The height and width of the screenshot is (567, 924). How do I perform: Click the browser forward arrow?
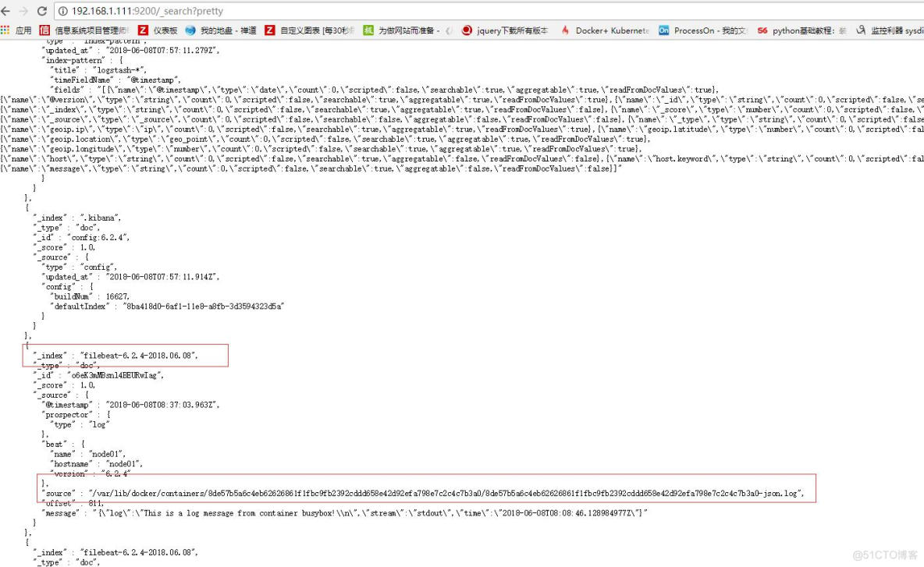coord(23,11)
